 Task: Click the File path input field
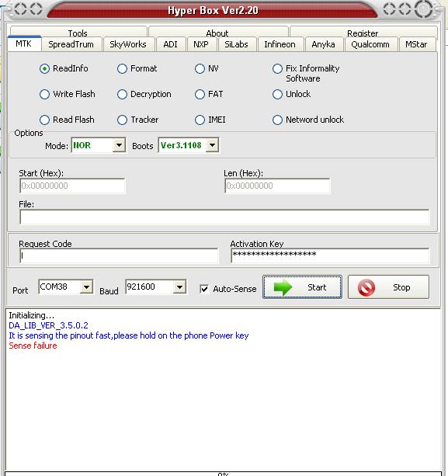coord(224,217)
